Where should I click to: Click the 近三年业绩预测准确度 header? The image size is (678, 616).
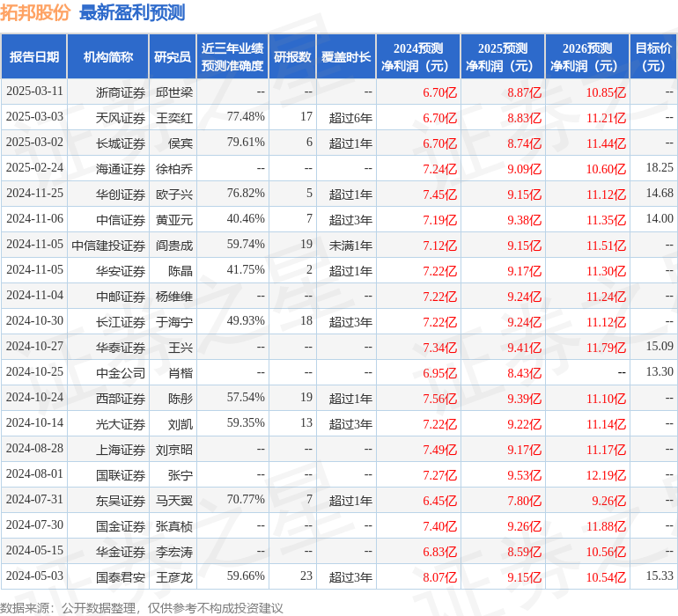[x=232, y=56]
